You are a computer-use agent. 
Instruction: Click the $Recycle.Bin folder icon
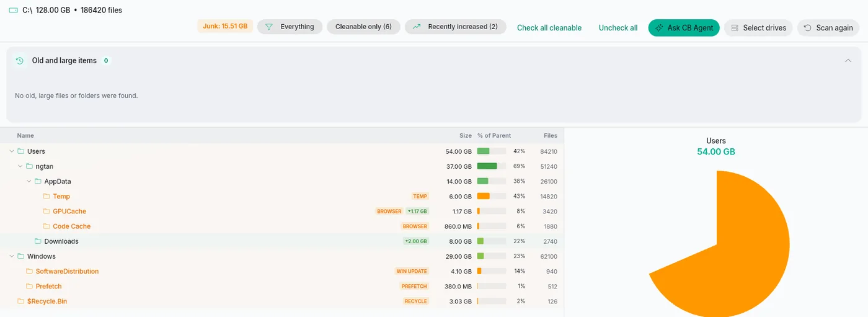pos(21,301)
